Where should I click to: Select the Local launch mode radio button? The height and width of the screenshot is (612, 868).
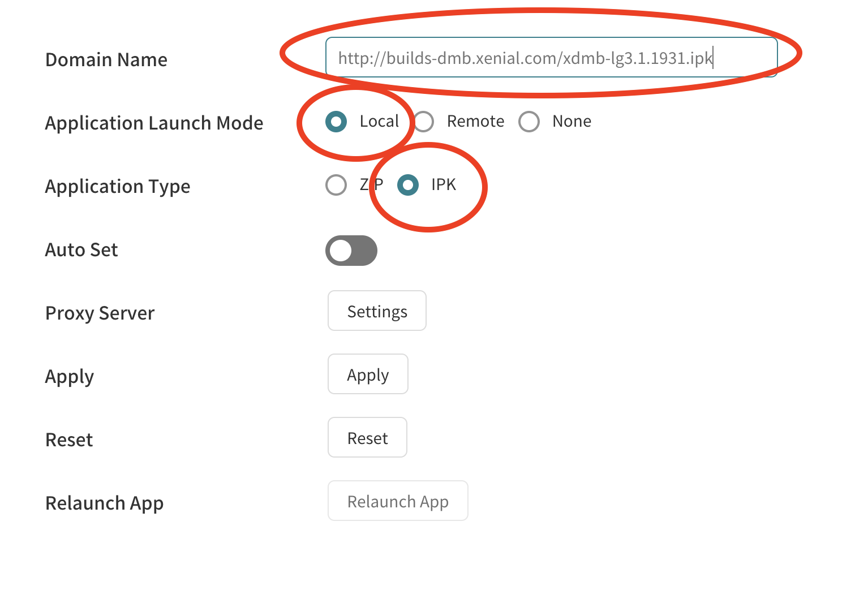click(336, 122)
